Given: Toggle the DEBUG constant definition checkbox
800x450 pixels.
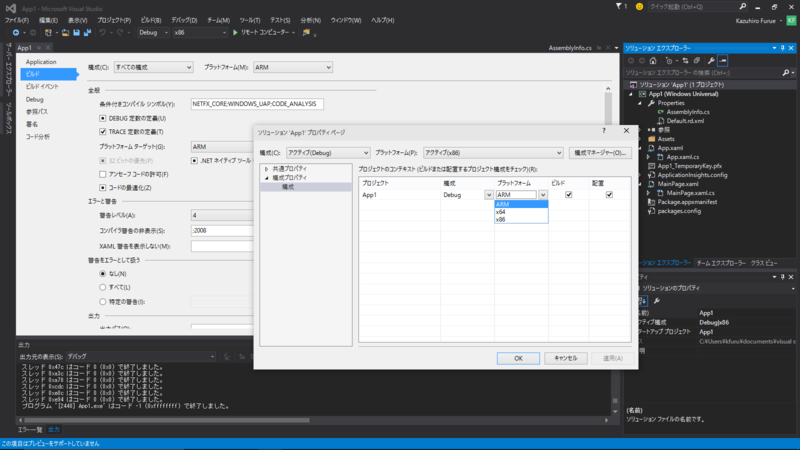Looking at the screenshot, I should point(103,118).
